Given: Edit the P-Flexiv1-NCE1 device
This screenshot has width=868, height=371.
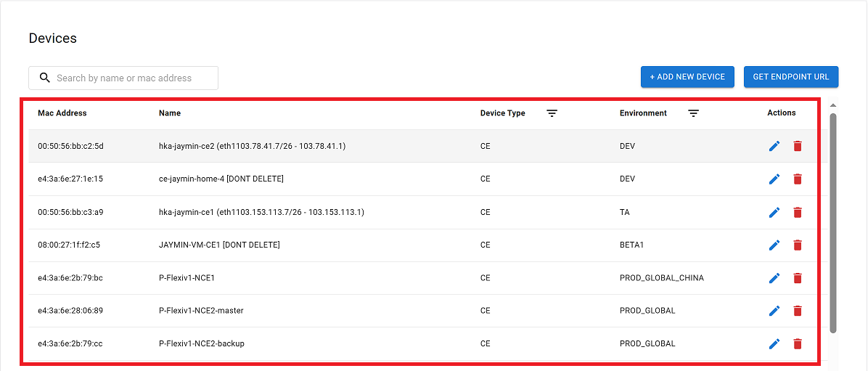Looking at the screenshot, I should point(774,278).
